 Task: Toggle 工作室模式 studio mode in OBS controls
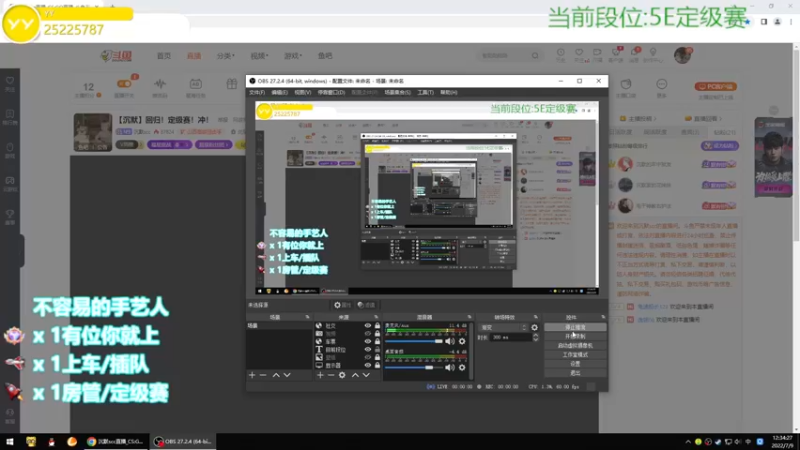(575, 355)
